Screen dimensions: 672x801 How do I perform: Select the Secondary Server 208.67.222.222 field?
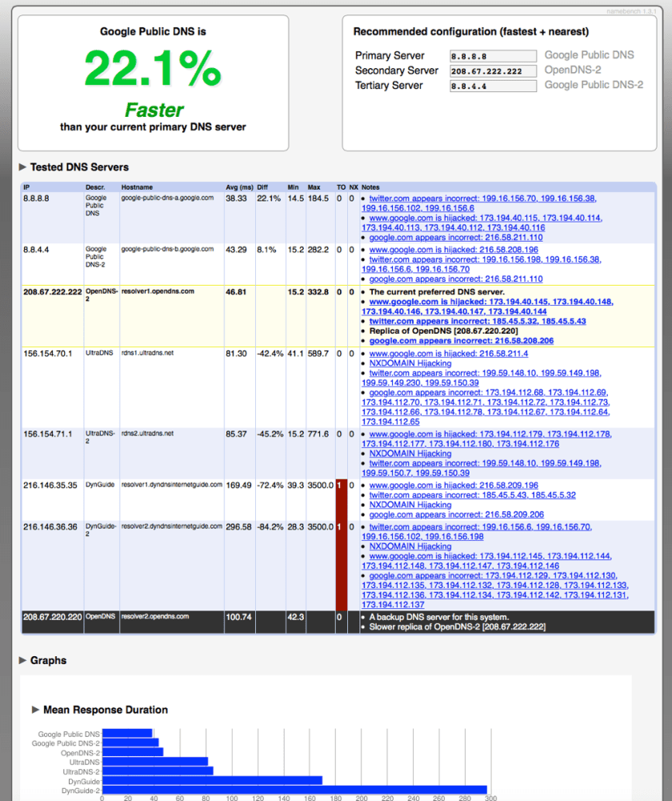493,71
